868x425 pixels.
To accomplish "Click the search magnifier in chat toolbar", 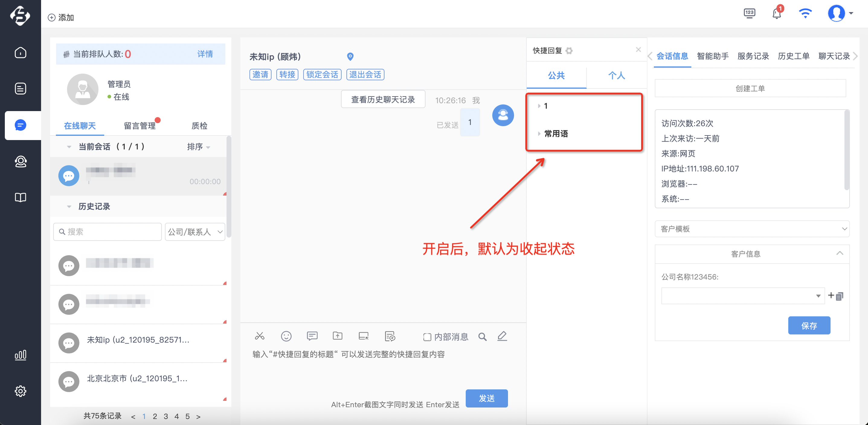I will 482,337.
